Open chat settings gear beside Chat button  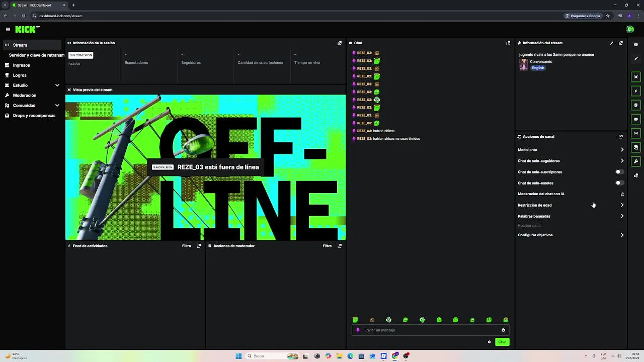point(489,342)
